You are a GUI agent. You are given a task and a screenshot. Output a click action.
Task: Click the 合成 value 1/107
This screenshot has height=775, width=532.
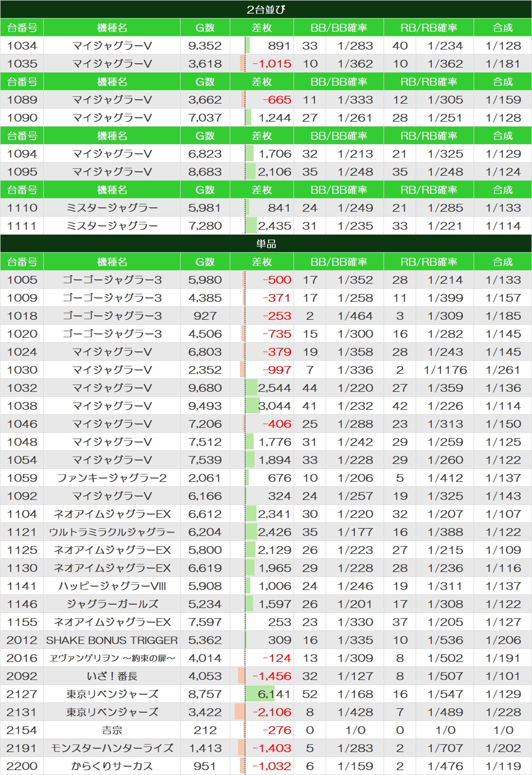[x=503, y=514]
